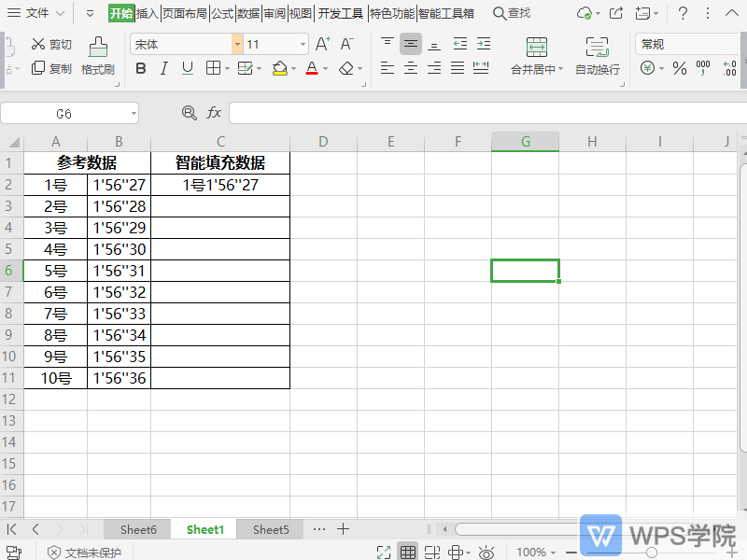Click the Increase font size icon
The width and height of the screenshot is (747, 560).
[x=323, y=44]
